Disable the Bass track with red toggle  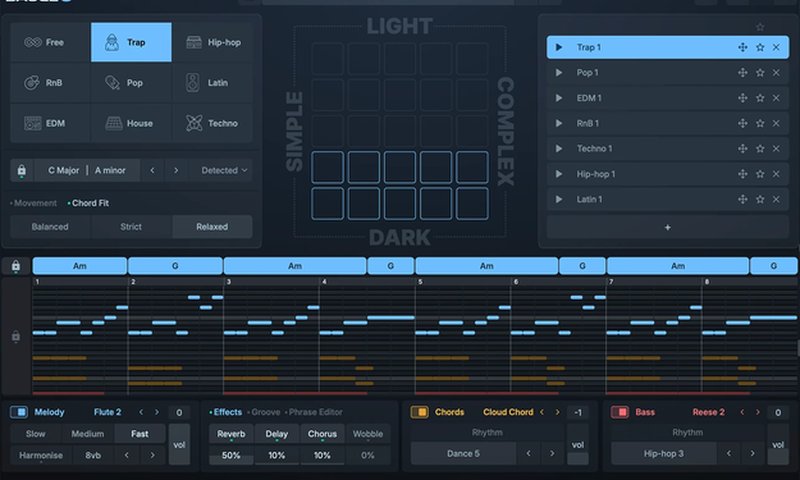click(620, 412)
